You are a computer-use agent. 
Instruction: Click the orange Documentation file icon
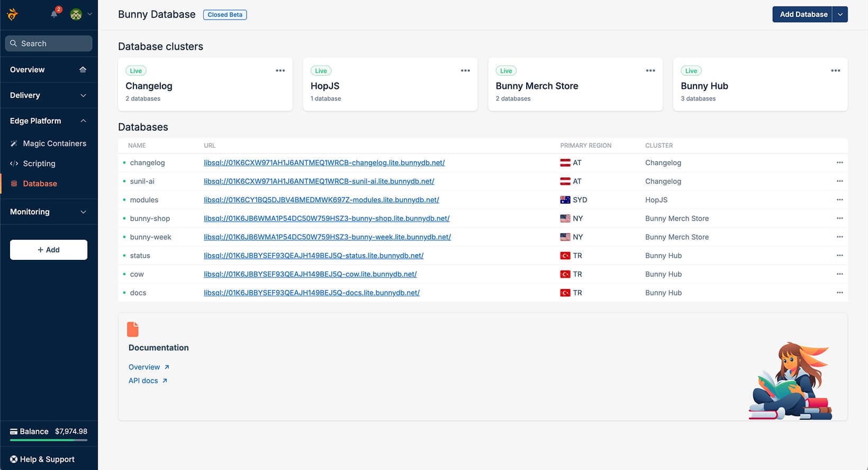point(133,329)
